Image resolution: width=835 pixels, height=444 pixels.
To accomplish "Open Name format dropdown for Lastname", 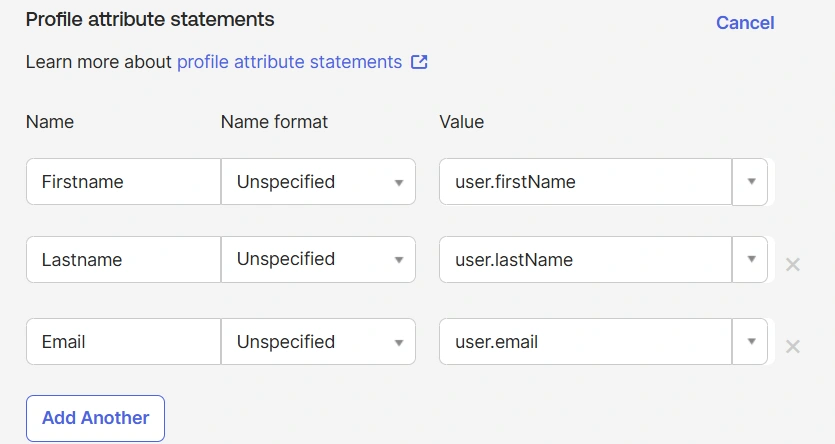I will pyautogui.click(x=318, y=259).
